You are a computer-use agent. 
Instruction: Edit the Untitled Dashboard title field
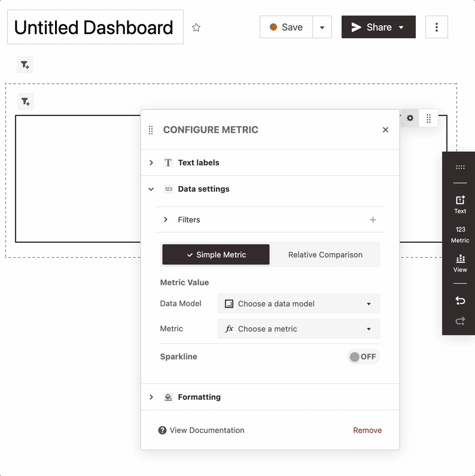(95, 27)
